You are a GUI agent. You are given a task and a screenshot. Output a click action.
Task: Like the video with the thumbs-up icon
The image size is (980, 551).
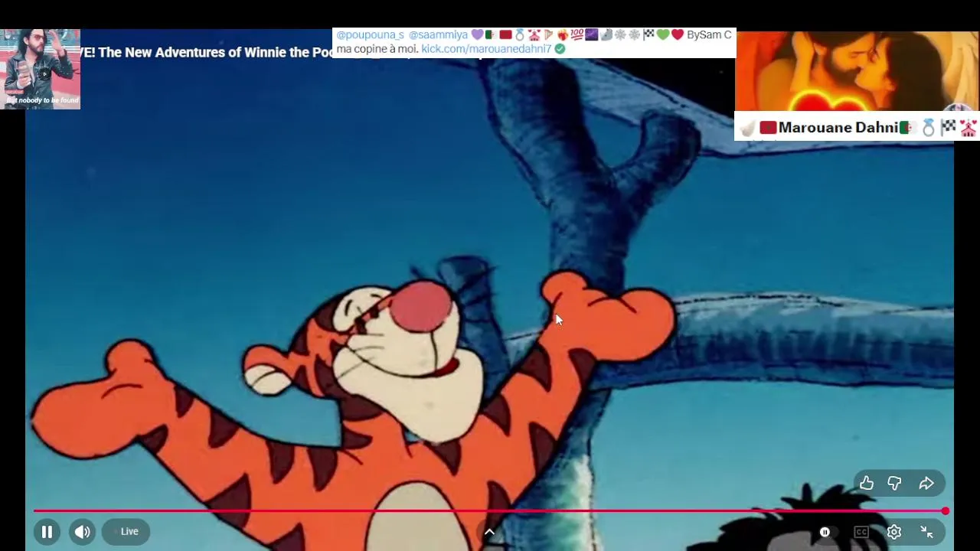(867, 483)
